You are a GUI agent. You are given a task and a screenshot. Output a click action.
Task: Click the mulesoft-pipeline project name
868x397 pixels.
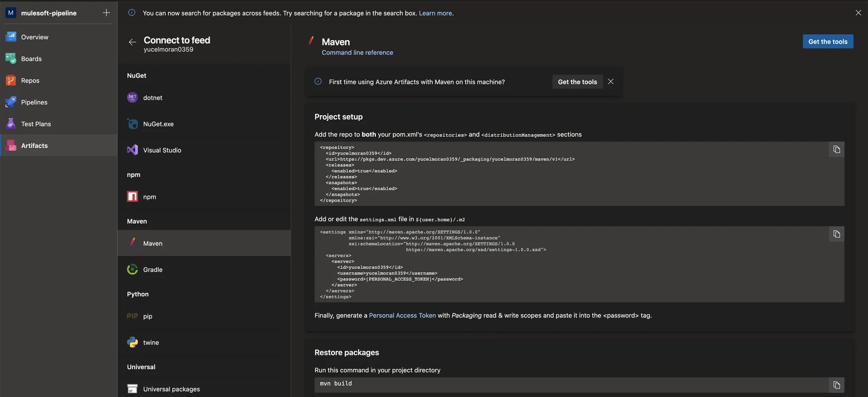49,13
